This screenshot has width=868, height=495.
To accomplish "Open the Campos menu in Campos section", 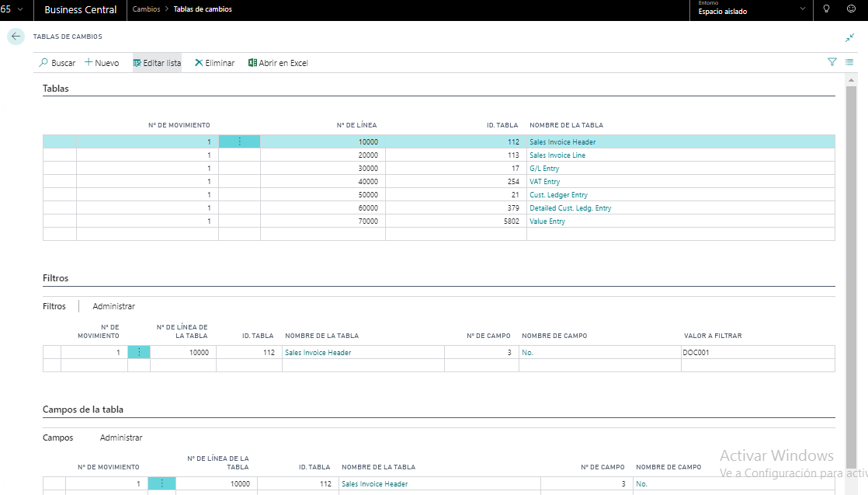I will coord(57,438).
